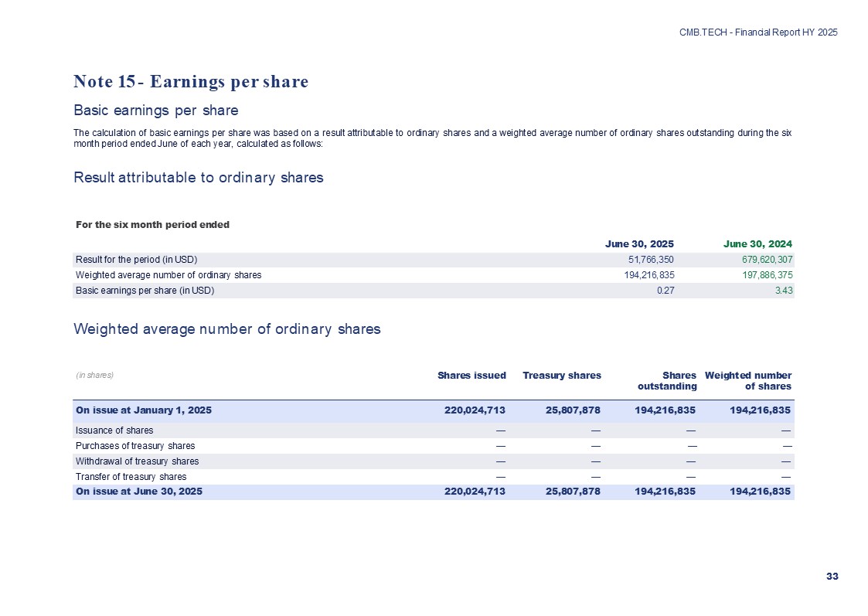Click the green 'June 30, 2024' column header
The width and height of the screenshot is (868, 616).
point(757,243)
